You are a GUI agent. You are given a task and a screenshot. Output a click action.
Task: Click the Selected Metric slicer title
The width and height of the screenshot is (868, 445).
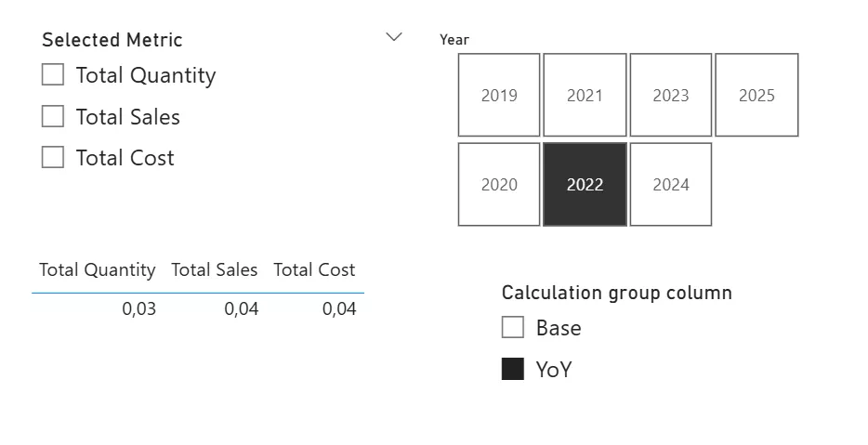coord(112,40)
